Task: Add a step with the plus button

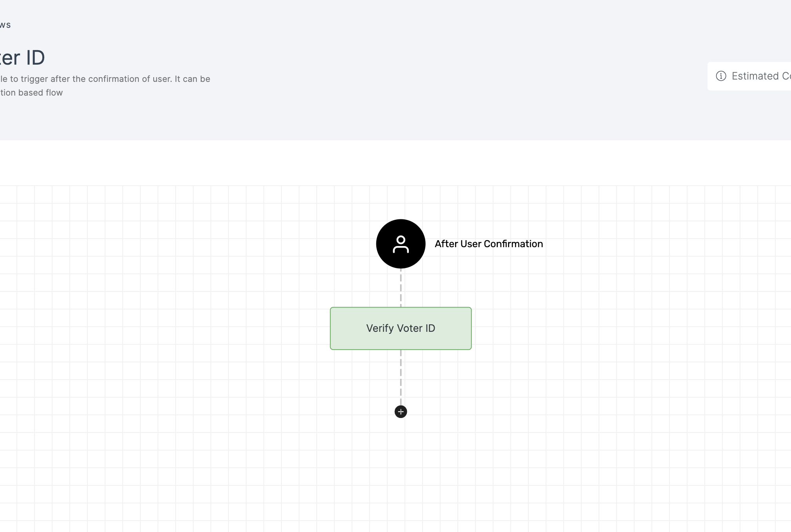Action: (x=401, y=412)
